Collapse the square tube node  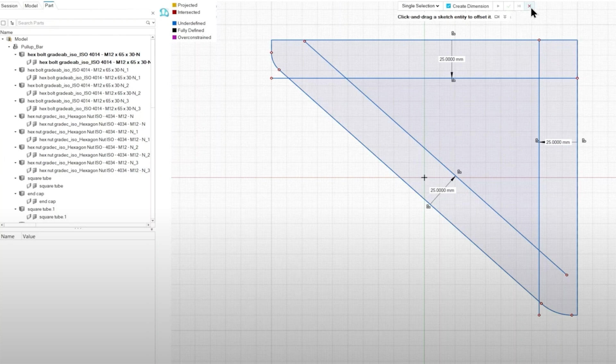pos(15,178)
